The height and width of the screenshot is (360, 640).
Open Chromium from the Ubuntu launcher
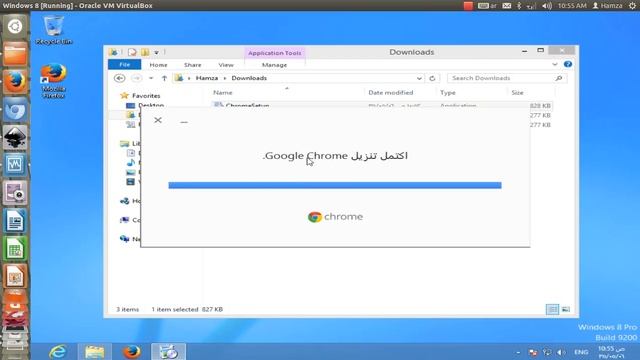coord(15,109)
